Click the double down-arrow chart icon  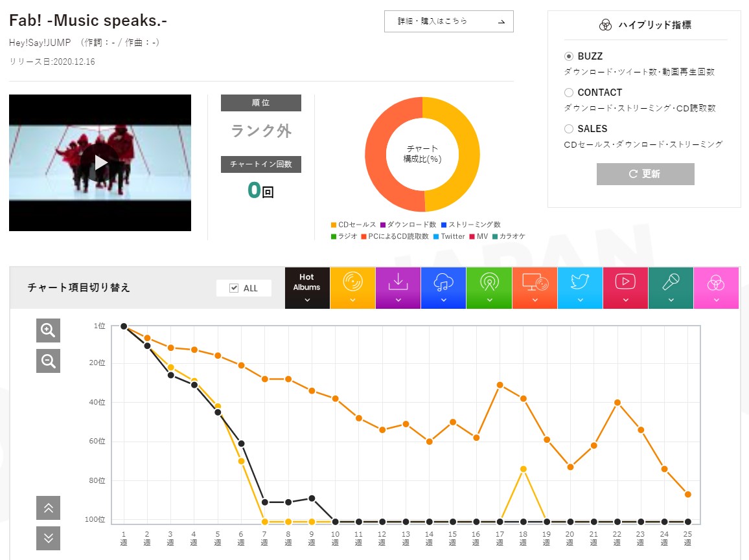pos(48,539)
